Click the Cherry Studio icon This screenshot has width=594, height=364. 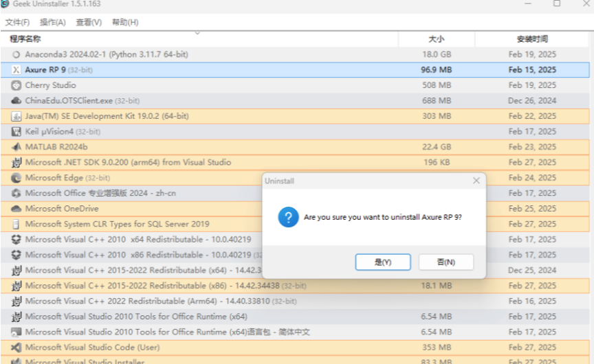tap(16, 86)
